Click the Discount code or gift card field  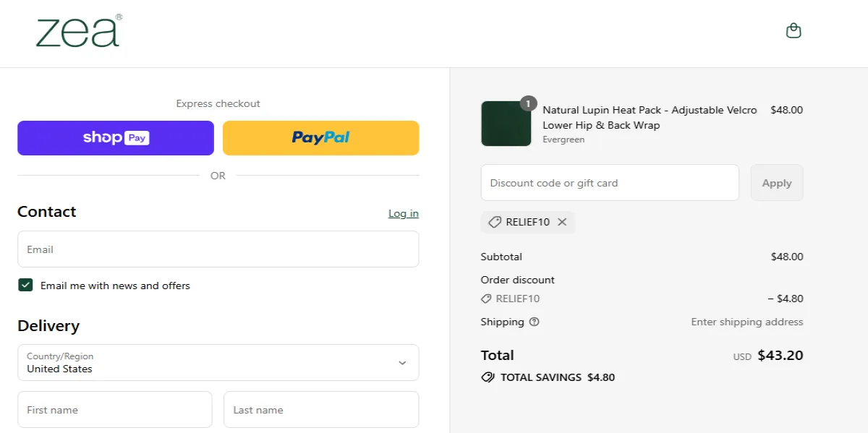pyautogui.click(x=609, y=182)
